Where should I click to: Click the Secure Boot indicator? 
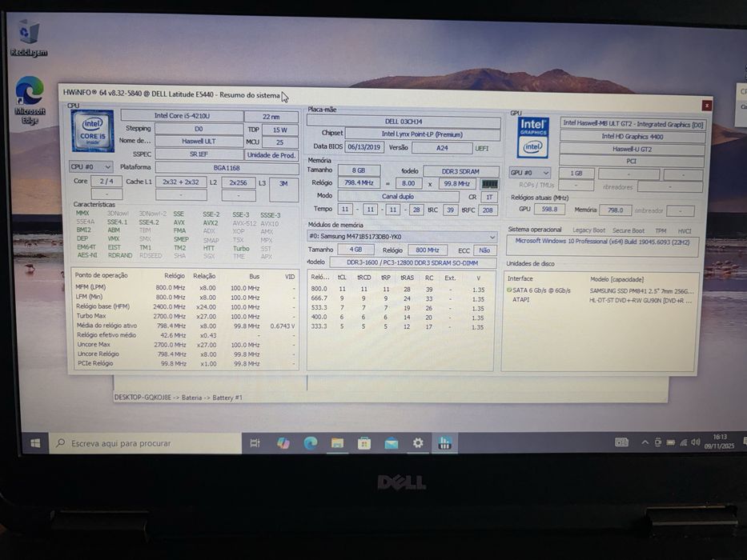tap(629, 230)
